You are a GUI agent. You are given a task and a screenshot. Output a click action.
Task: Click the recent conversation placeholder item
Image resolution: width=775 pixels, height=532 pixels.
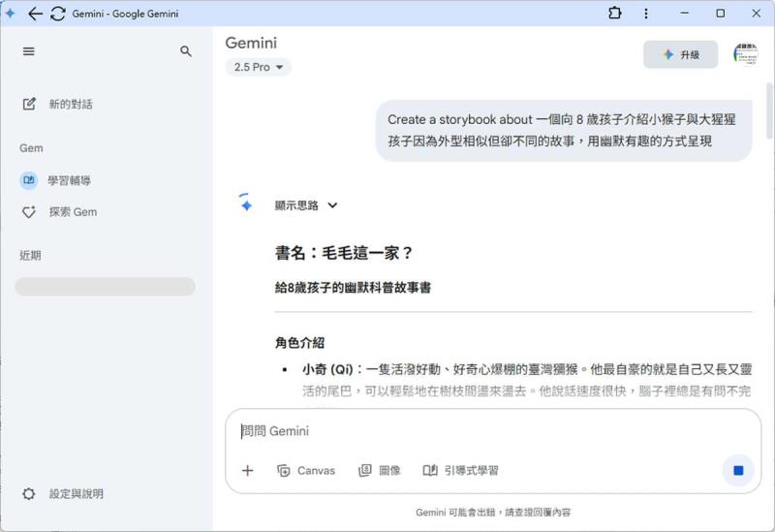pos(106,287)
